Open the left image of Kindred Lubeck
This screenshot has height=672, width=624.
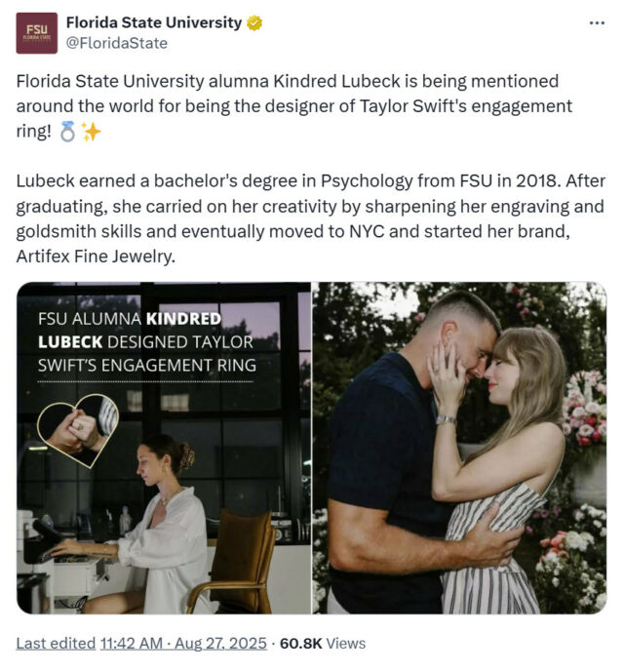coord(164,448)
